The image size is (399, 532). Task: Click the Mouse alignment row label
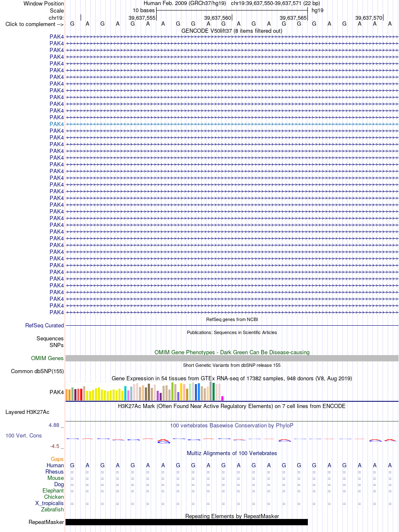click(56, 478)
